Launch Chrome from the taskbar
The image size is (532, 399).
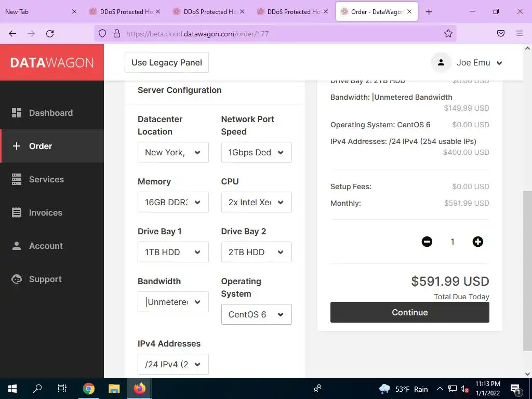88,389
